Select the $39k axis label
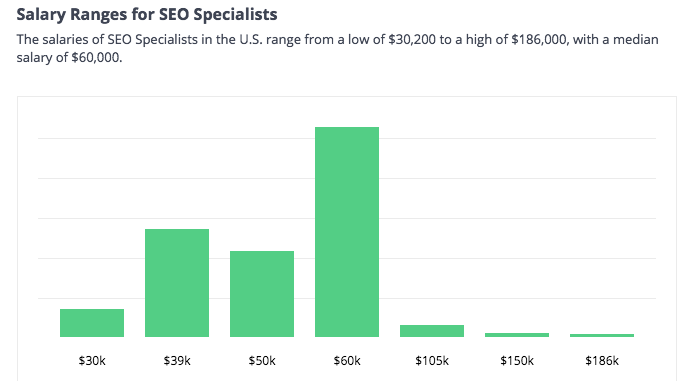This screenshot has width=691, height=381. click(x=177, y=361)
